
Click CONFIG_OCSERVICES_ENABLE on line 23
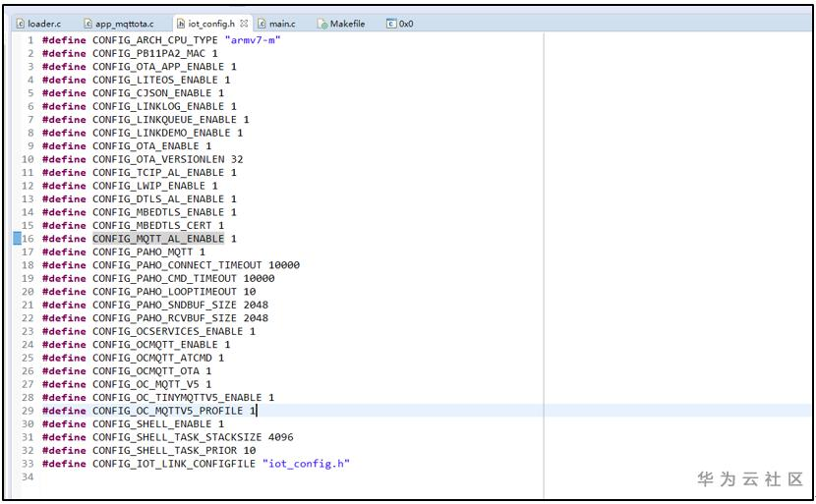[x=167, y=331]
